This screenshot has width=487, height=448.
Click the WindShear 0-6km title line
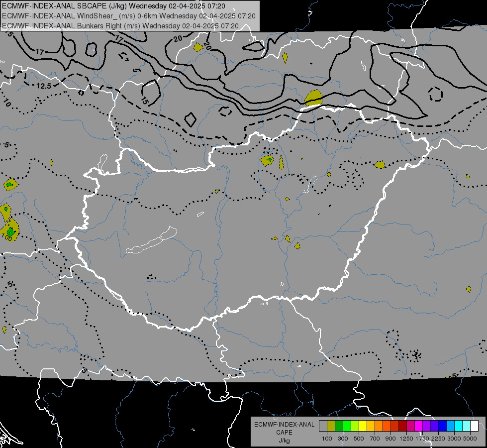(129, 15)
